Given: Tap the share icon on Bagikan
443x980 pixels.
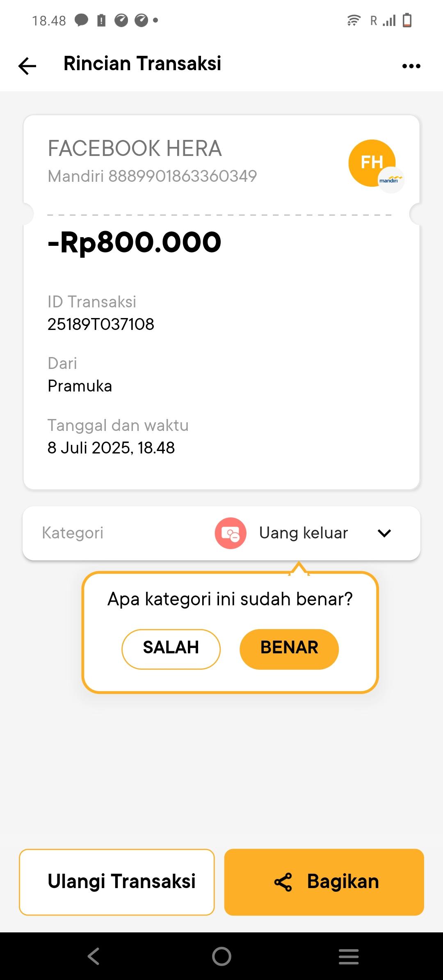Looking at the screenshot, I should tap(283, 882).
